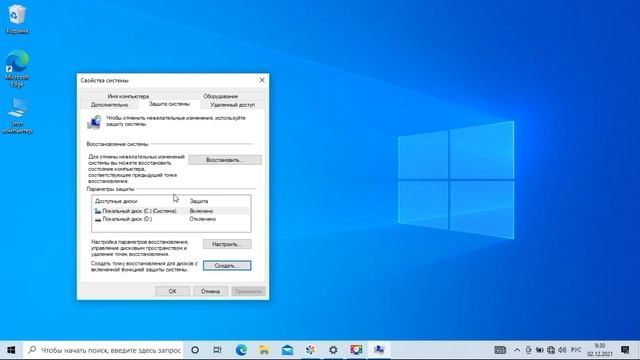
Task: Switch to the Оборудование tab
Action: [220, 96]
